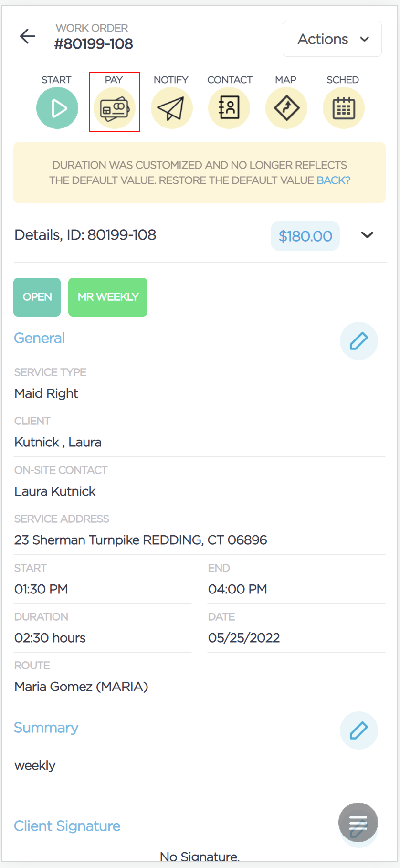This screenshot has height=868, width=400.
Task: Open the Contact address book icon
Action: [229, 108]
